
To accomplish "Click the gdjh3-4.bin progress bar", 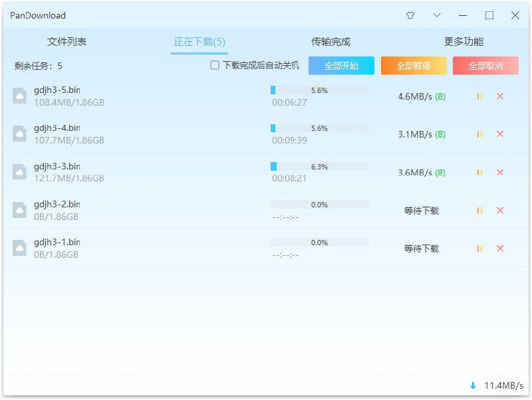I will coord(320,128).
